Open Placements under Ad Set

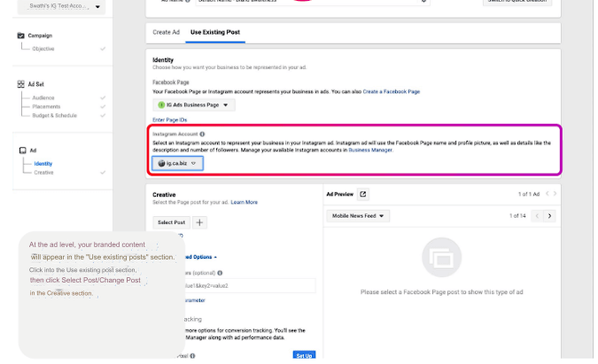46,107
